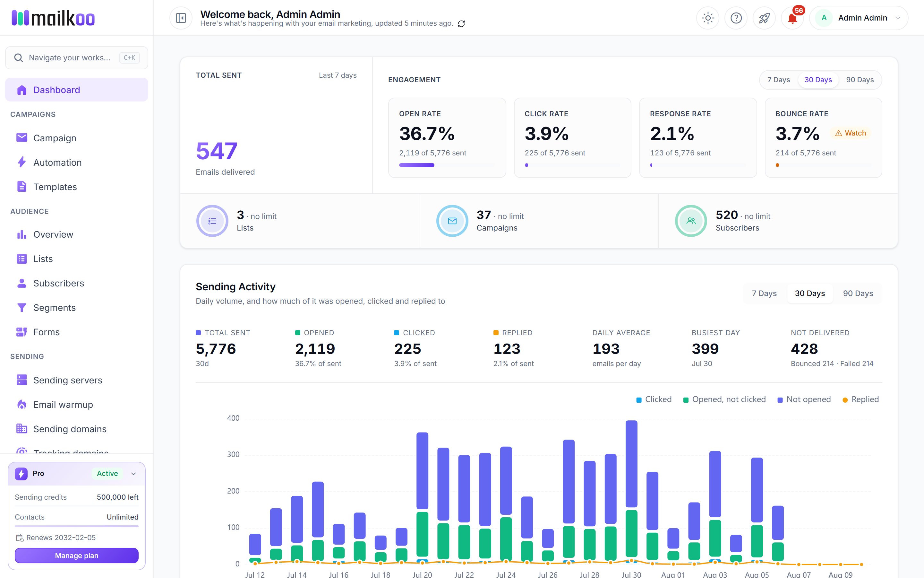Click the Campaign envelope icon
The image size is (924, 578).
22,138
